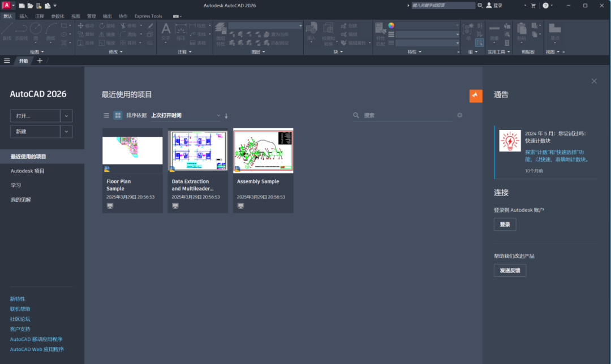Switch recent files to list view
This screenshot has width=611, height=364.
tap(106, 115)
